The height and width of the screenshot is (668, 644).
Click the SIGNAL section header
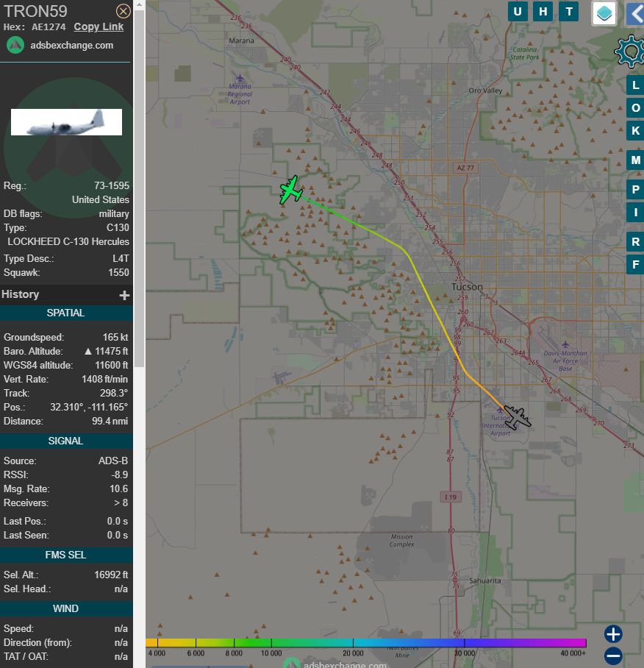click(66, 441)
